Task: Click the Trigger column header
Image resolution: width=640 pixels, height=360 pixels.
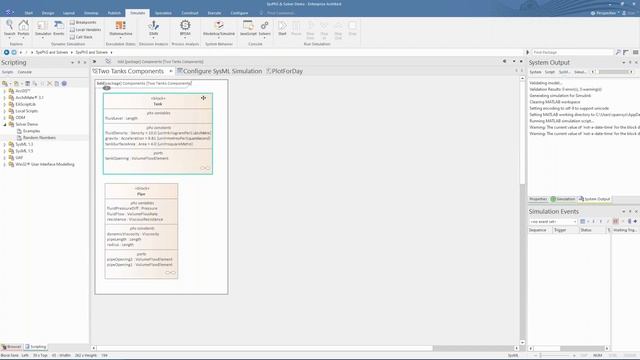Action: pos(565,230)
